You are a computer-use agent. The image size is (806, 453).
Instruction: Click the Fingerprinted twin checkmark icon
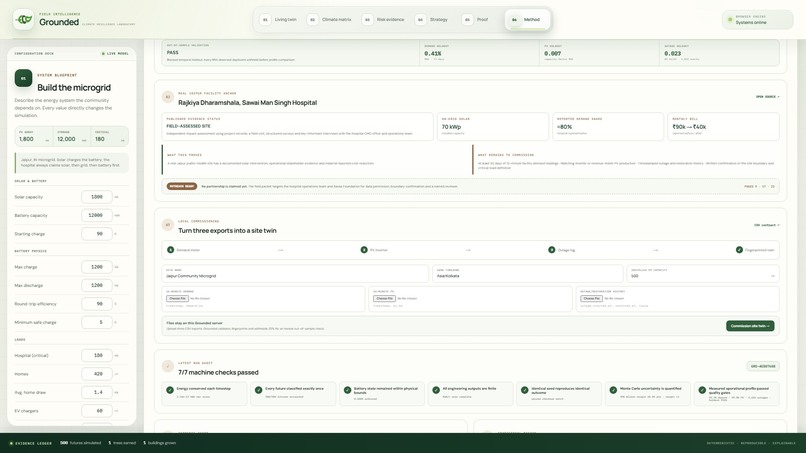pos(739,250)
